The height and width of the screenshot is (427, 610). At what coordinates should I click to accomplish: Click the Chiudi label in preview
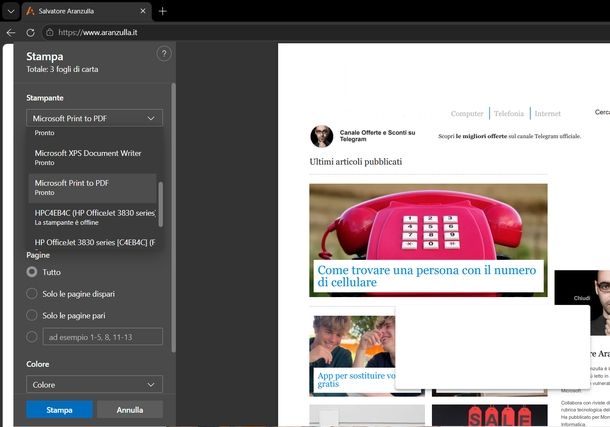point(582,298)
